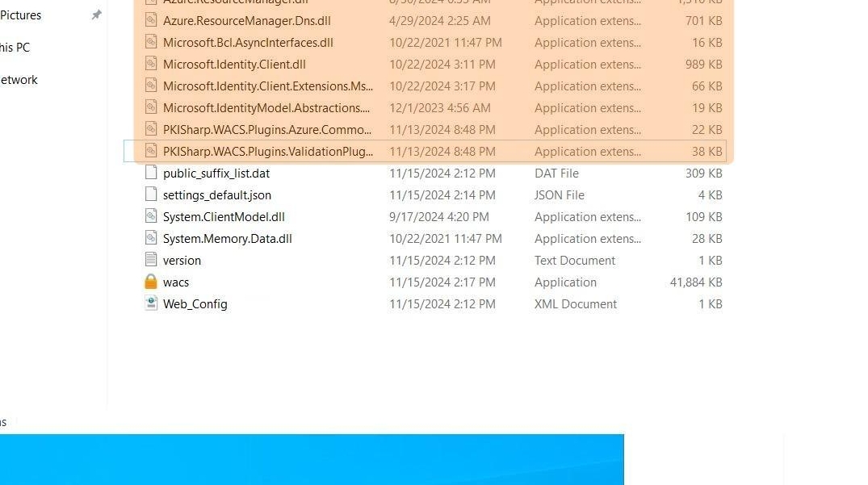The width and height of the screenshot is (868, 485).
Task: Select Microsoft.Identity.Client.dll file name
Action: pyautogui.click(x=234, y=65)
